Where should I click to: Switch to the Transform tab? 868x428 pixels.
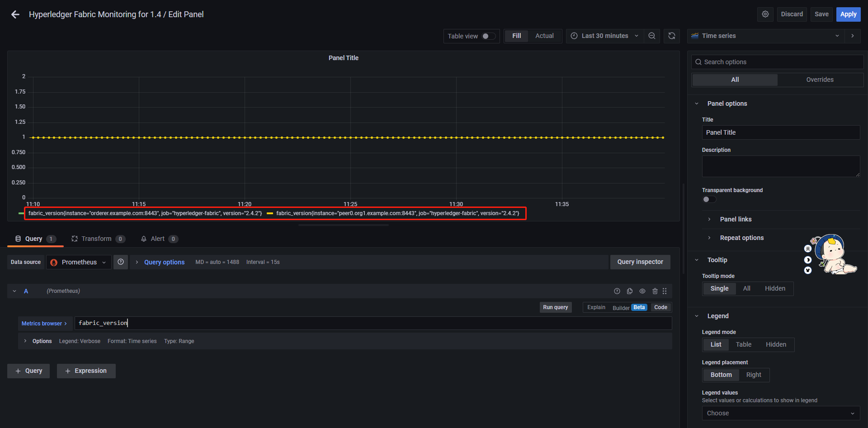click(x=98, y=239)
